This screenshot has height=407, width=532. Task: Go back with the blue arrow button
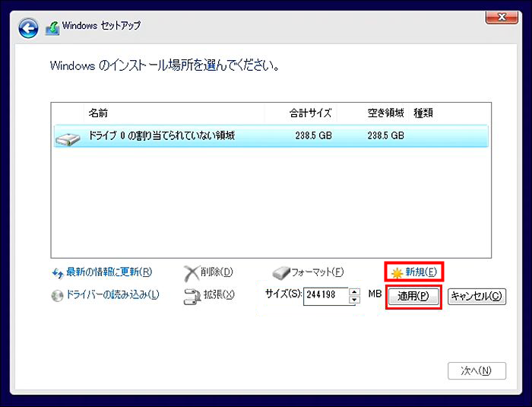pyautogui.click(x=28, y=28)
